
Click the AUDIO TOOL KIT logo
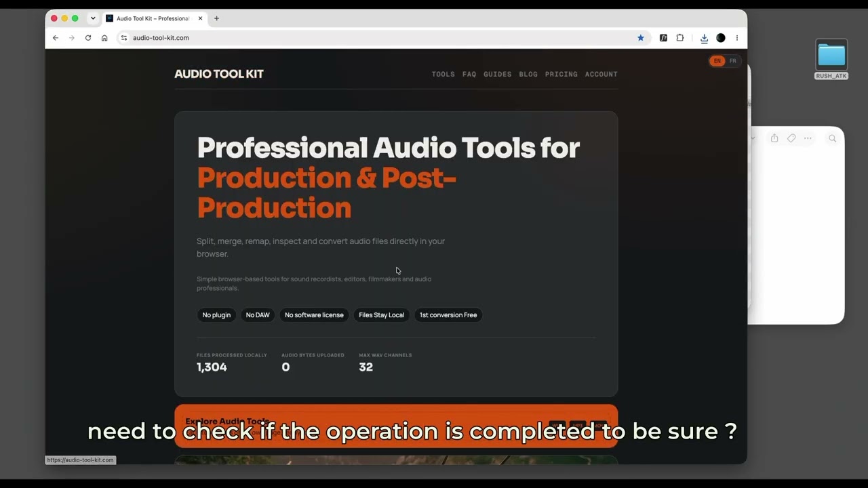point(219,74)
